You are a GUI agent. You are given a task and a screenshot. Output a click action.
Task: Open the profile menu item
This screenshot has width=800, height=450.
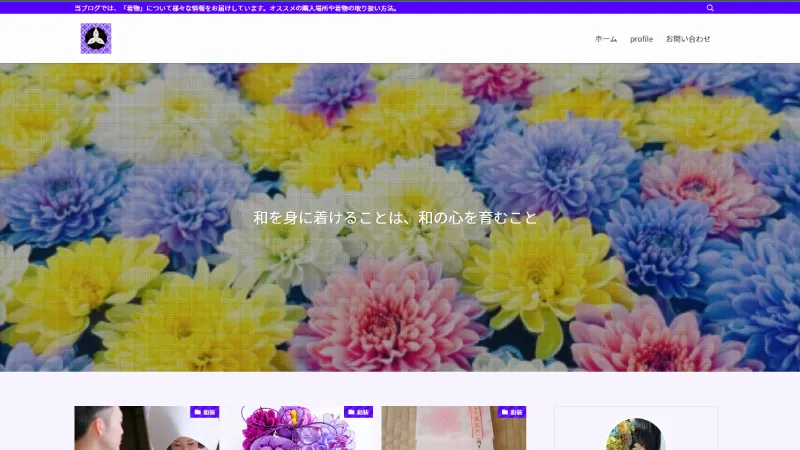click(x=641, y=39)
